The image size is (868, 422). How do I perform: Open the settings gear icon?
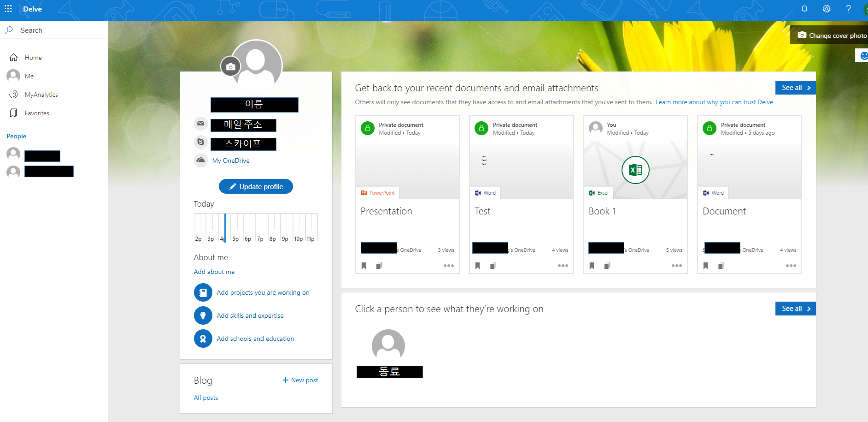point(827,9)
